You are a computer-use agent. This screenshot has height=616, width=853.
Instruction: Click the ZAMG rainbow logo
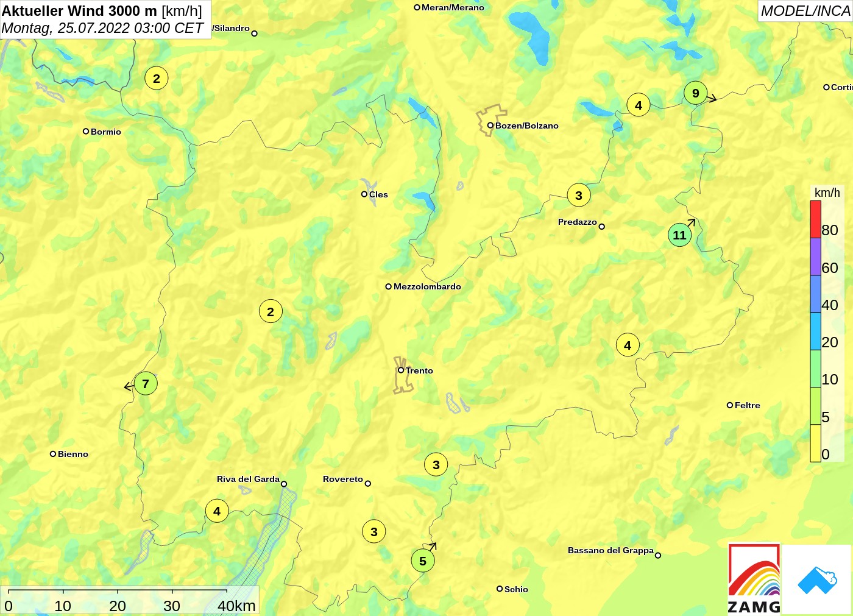(754, 578)
